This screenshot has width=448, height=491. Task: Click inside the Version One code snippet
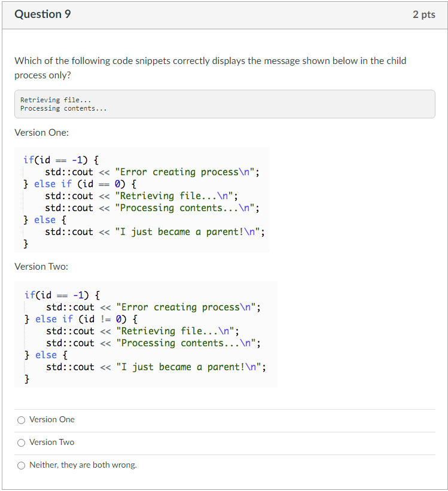click(144, 197)
